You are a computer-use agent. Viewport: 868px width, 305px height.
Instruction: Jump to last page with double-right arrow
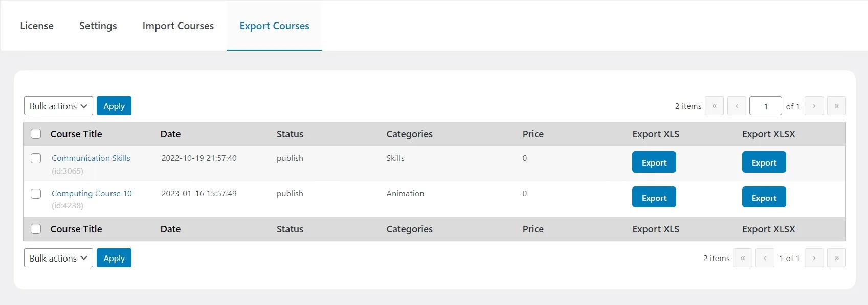point(836,106)
